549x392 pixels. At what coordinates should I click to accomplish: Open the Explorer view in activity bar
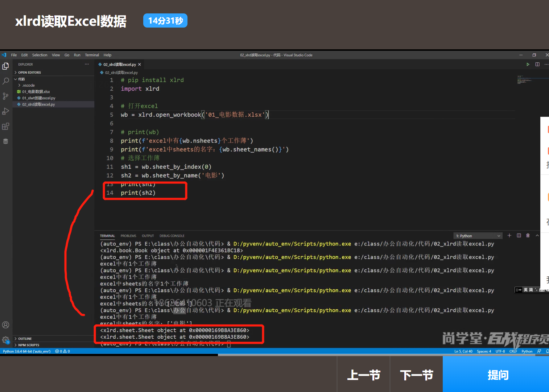pyautogui.click(x=5, y=66)
